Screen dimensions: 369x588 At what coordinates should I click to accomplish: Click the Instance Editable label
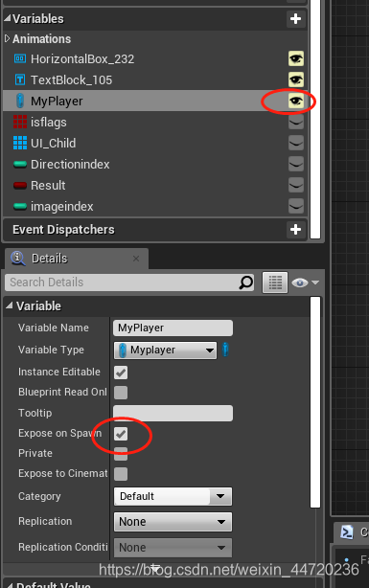tap(59, 372)
